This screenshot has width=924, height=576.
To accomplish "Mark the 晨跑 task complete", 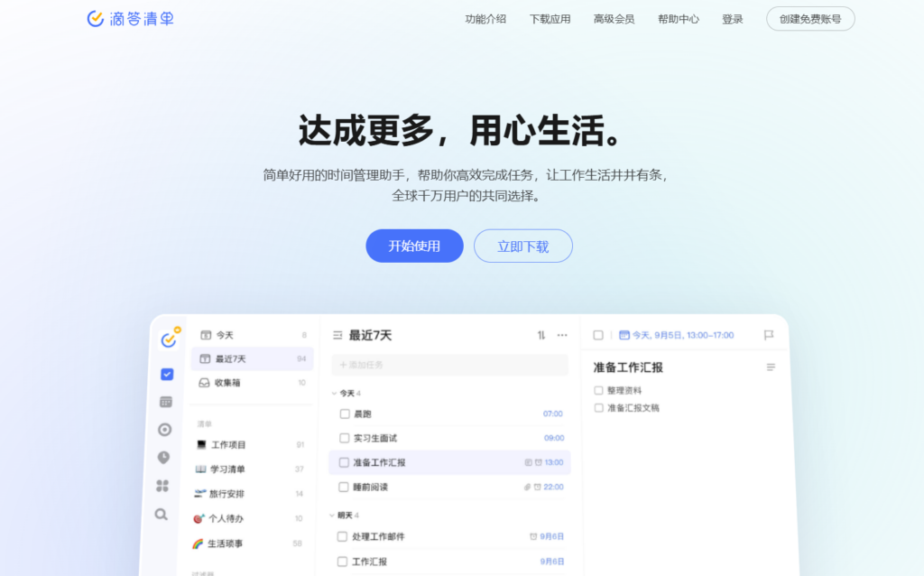I will (344, 413).
